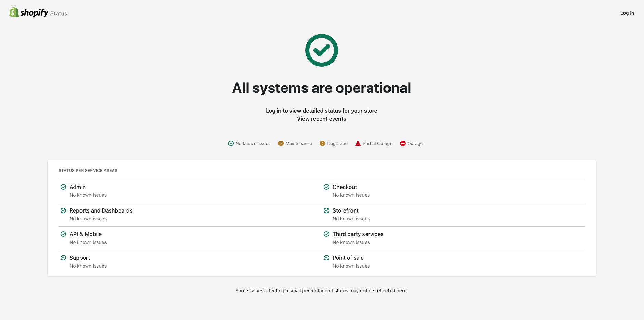Viewport: 644px width, 320px height.
Task: Click the Checkout status check icon
Action: pos(326,187)
